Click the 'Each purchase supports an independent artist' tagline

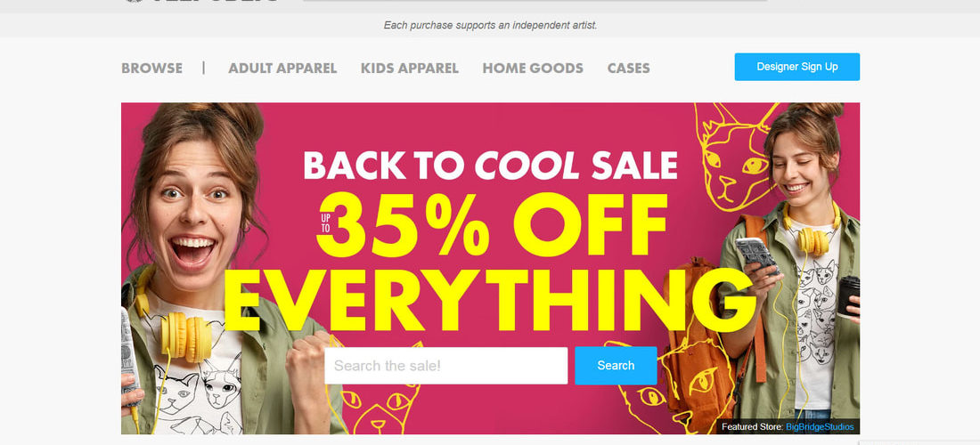click(491, 26)
